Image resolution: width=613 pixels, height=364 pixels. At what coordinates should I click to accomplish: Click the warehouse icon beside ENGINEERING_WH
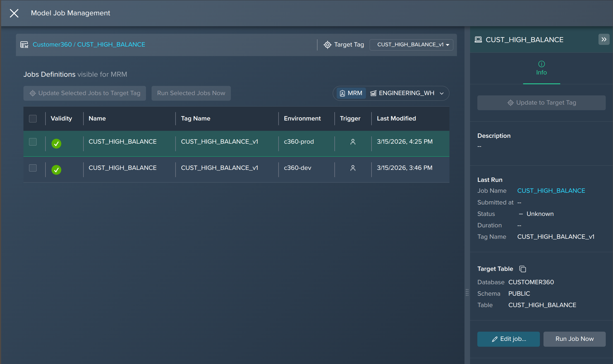click(373, 93)
